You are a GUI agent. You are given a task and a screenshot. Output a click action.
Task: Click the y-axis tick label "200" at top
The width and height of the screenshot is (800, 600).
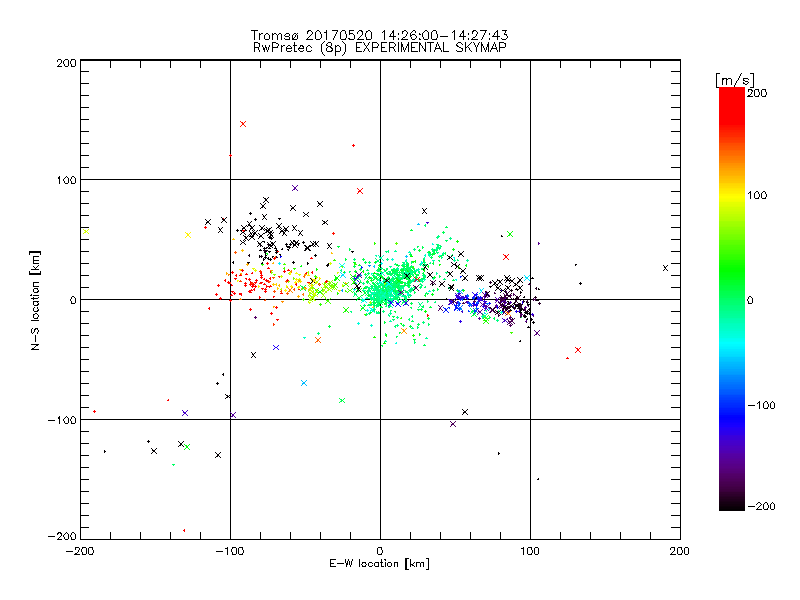[66, 63]
